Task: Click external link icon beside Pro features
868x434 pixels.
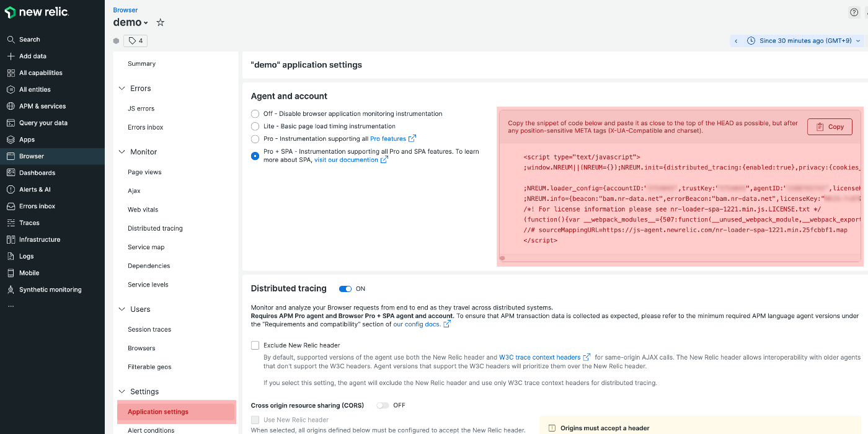Action: (412, 138)
